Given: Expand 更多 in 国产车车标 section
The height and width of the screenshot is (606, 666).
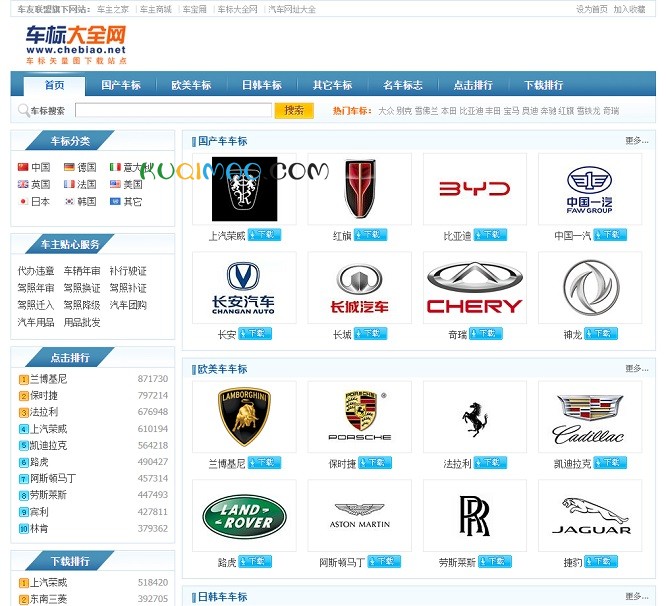Looking at the screenshot, I should pos(637,141).
